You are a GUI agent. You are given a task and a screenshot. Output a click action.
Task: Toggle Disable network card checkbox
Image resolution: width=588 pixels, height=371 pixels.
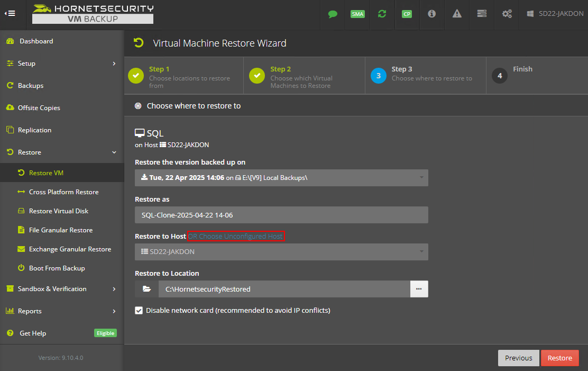pos(139,311)
